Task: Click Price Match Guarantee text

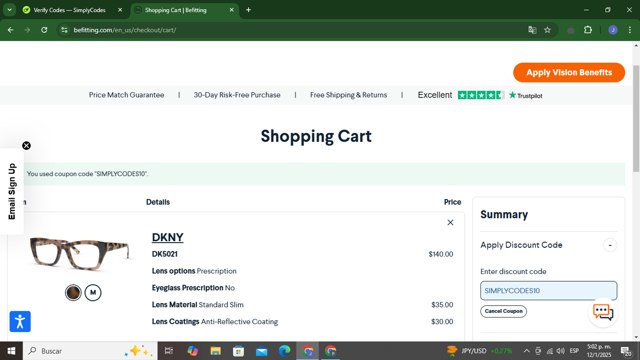Action: (127, 95)
